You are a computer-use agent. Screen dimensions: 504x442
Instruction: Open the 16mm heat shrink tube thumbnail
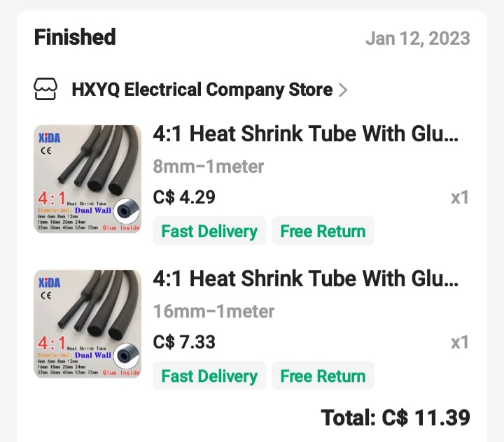coord(87,324)
